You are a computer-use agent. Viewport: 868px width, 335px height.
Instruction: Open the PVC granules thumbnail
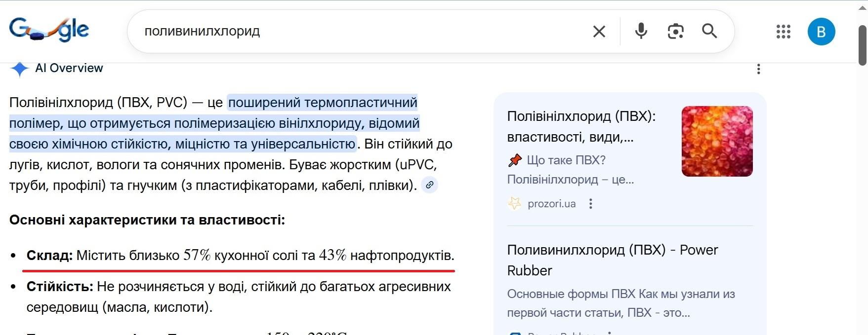click(717, 141)
